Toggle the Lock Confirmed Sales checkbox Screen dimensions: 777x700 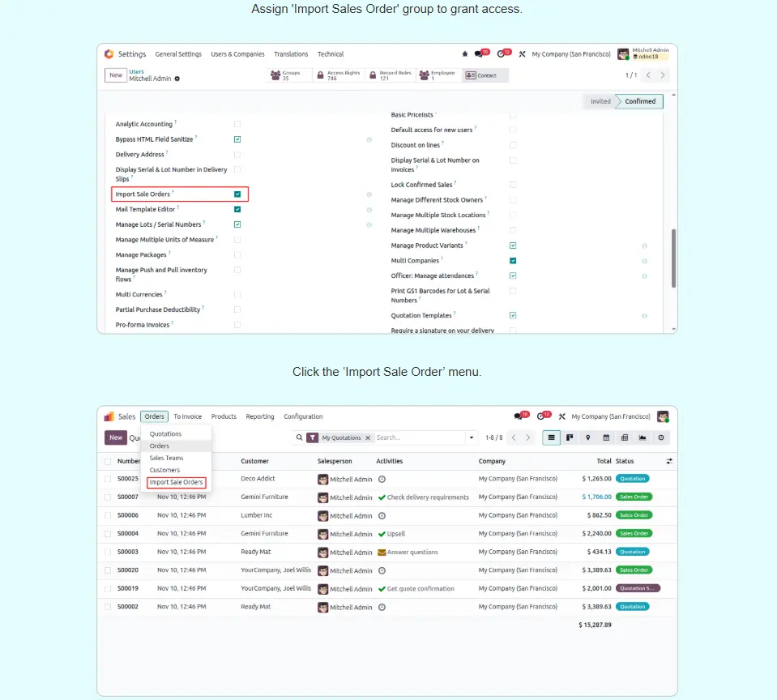tap(513, 185)
